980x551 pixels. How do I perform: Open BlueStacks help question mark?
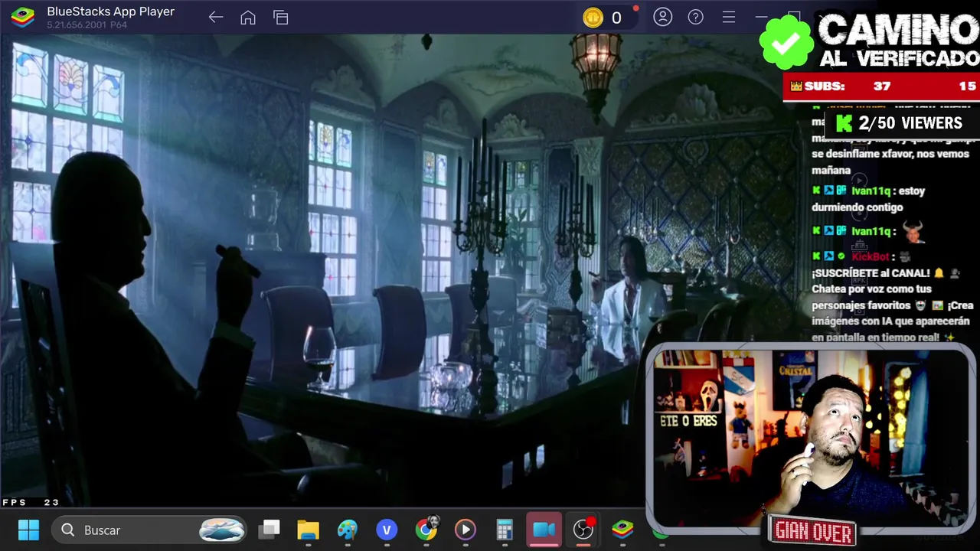point(696,17)
